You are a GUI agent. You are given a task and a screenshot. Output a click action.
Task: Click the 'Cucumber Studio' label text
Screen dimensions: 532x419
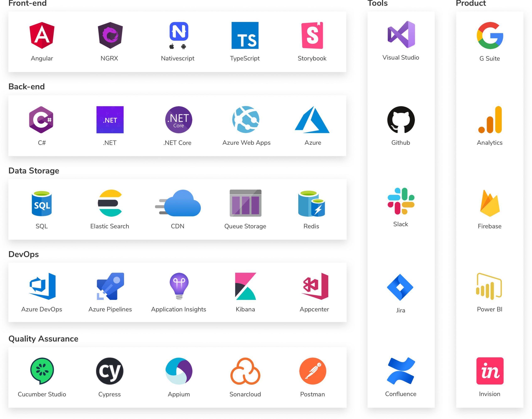pos(42,394)
